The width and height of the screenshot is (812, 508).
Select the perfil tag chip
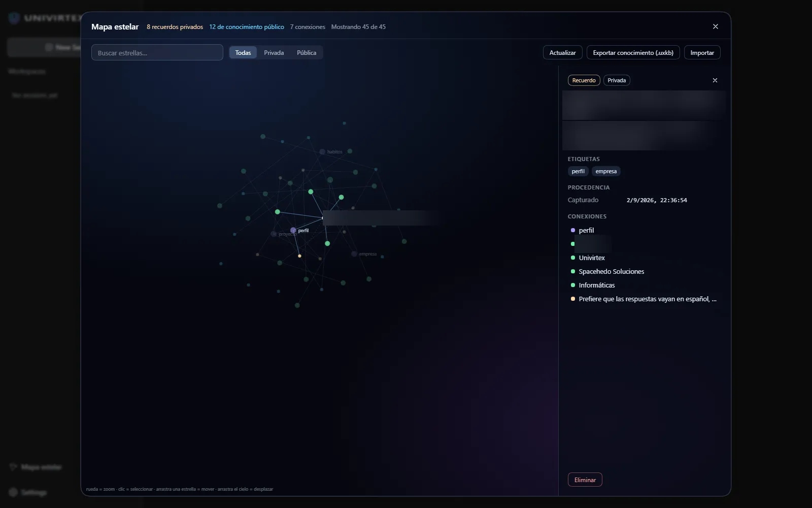tap(578, 171)
